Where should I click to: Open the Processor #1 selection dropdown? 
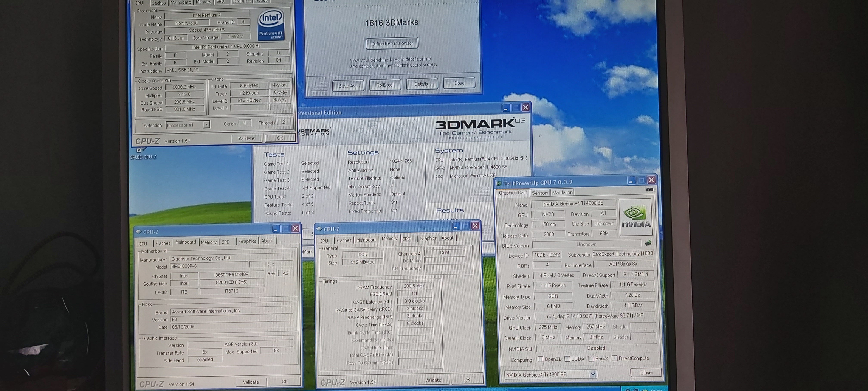[206, 125]
